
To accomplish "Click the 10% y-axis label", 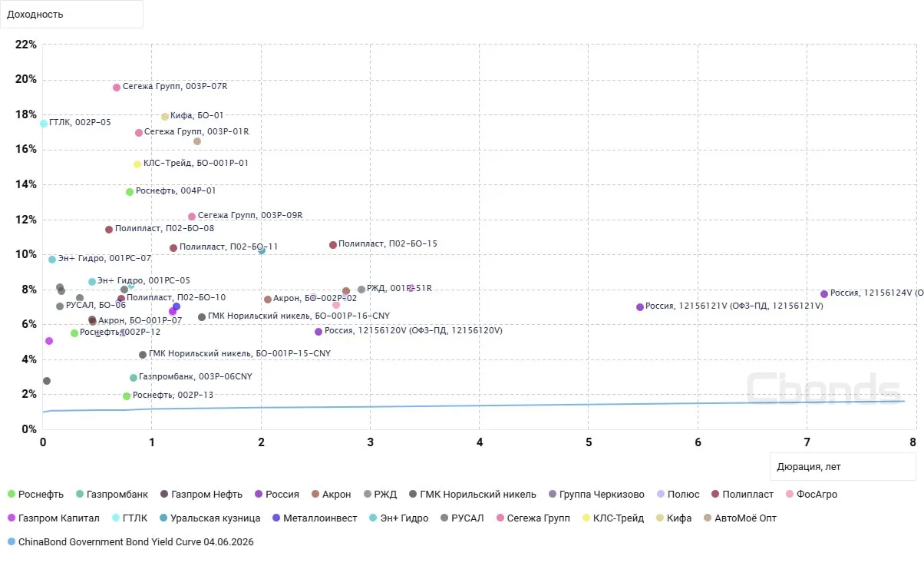I will (26, 254).
